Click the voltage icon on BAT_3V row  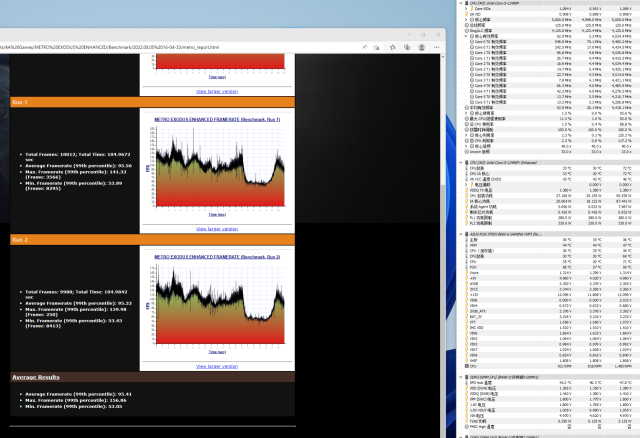coord(467,317)
